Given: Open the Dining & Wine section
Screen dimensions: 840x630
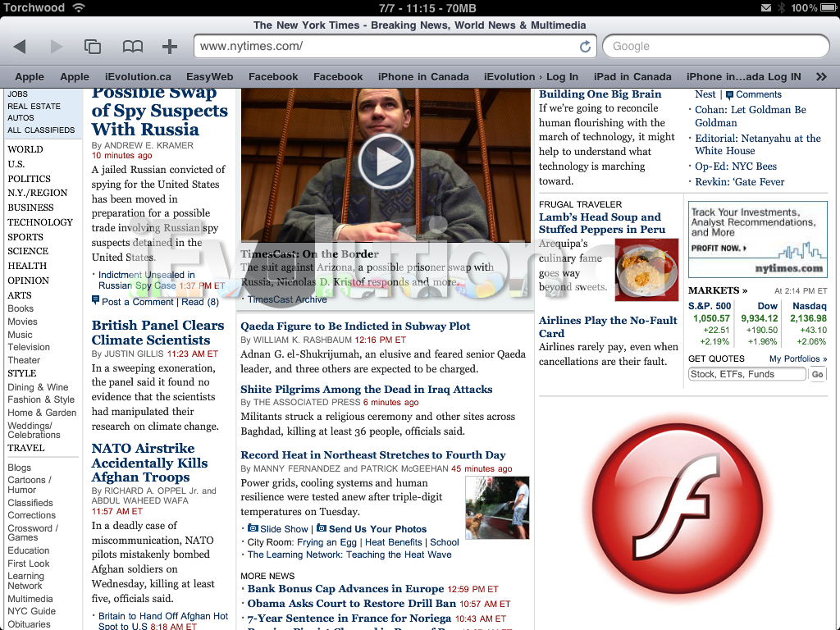Looking at the screenshot, I should (38, 387).
